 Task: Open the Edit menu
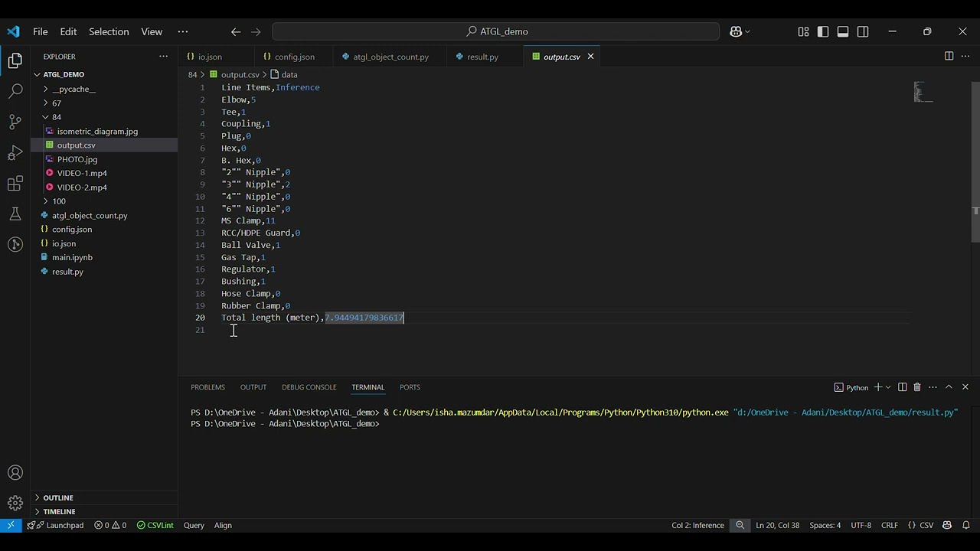[x=68, y=31]
